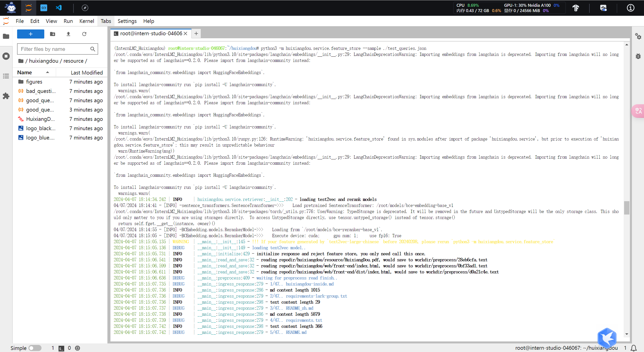644x352 pixels.
Task: Open the compass explore icon
Action: [85, 8]
